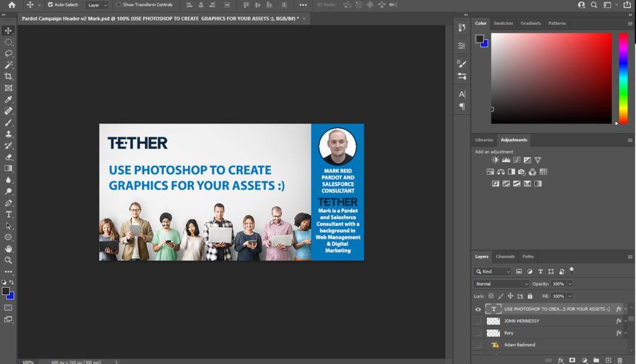Select the Frame tool
Image resolution: width=636 pixels, height=364 pixels.
pos(8,88)
